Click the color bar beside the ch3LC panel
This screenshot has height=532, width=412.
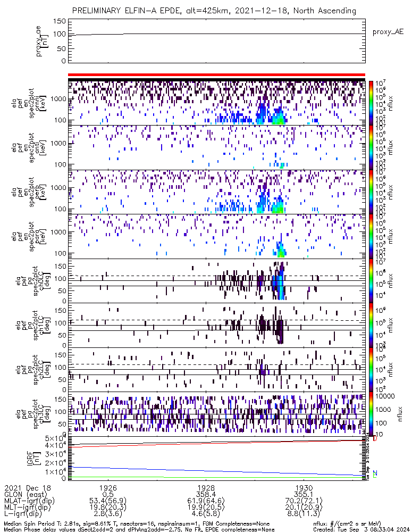(x=371, y=414)
